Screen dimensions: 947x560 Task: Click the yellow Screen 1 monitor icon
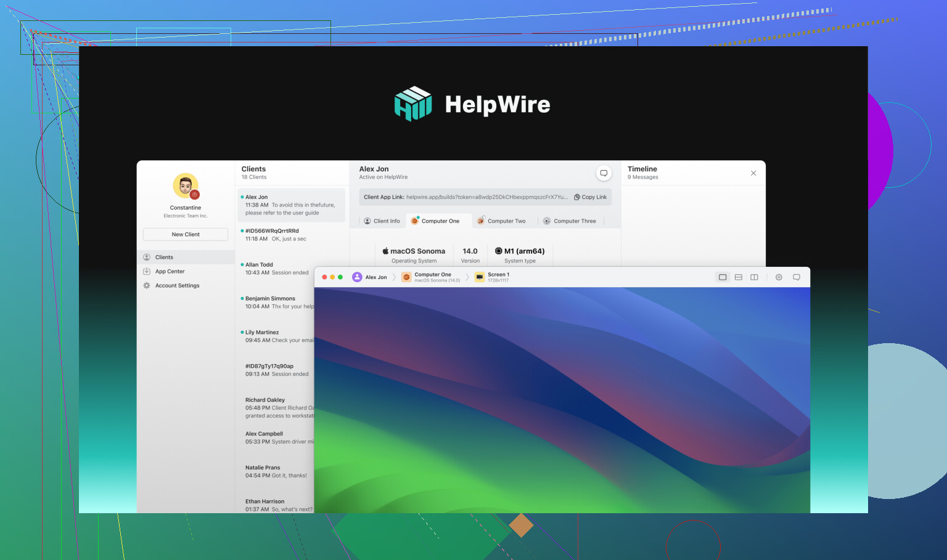480,277
